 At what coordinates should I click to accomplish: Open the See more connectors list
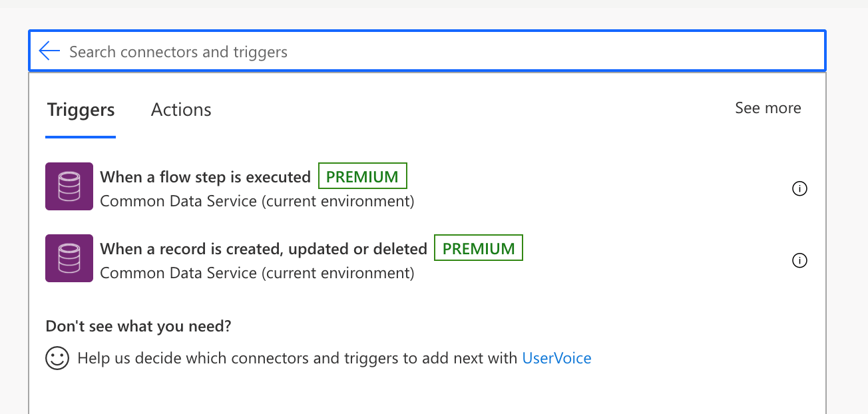tap(767, 107)
